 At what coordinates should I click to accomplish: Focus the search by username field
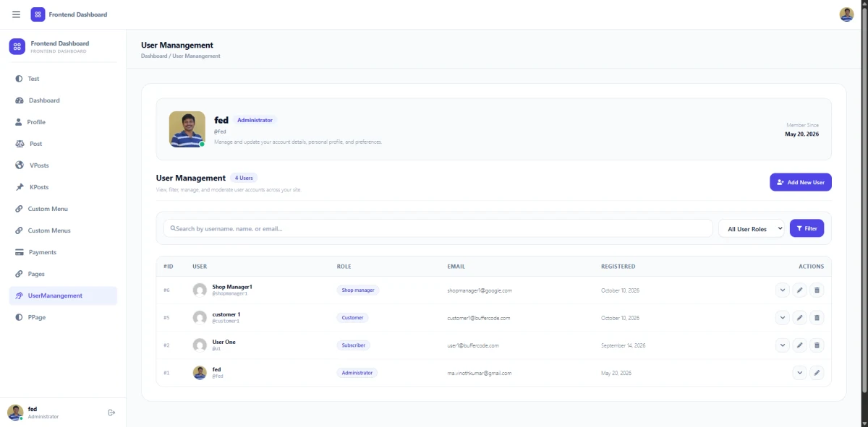(438, 228)
